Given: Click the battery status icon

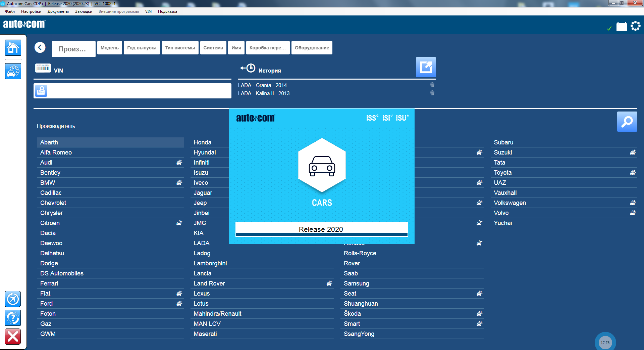Looking at the screenshot, I should pos(622,27).
